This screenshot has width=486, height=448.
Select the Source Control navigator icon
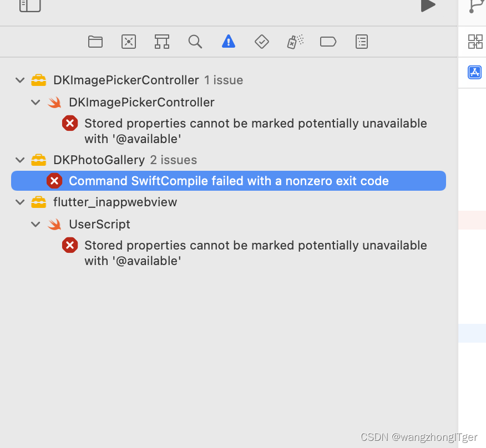(x=128, y=42)
